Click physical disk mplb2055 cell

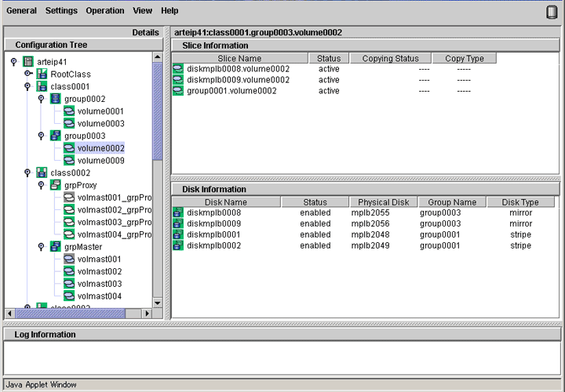[x=370, y=212]
